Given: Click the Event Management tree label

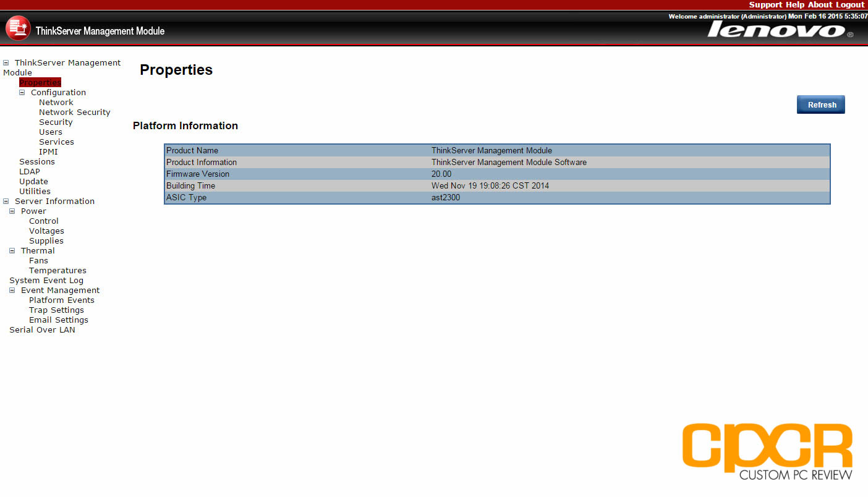Looking at the screenshot, I should pos(60,291).
